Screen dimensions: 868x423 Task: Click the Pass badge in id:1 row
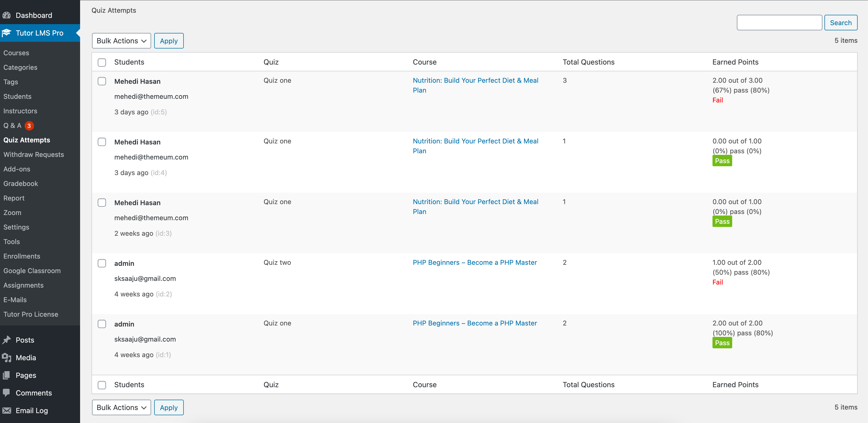click(722, 343)
